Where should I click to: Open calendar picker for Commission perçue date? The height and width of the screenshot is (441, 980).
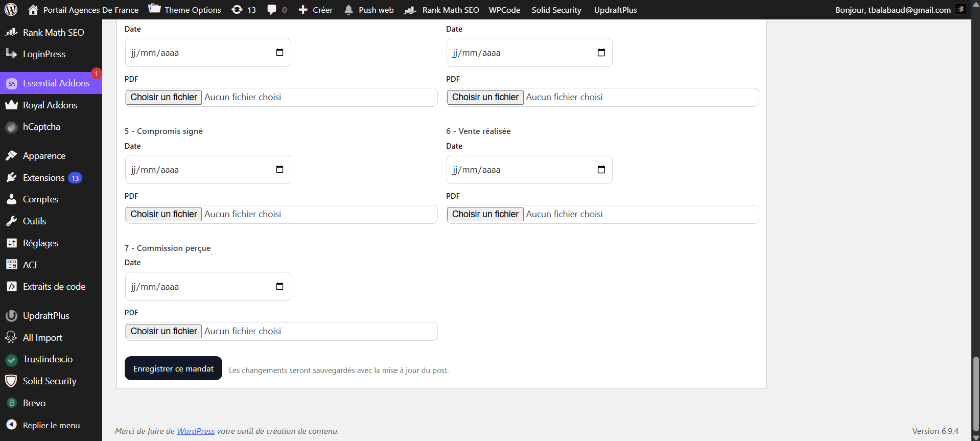279,286
